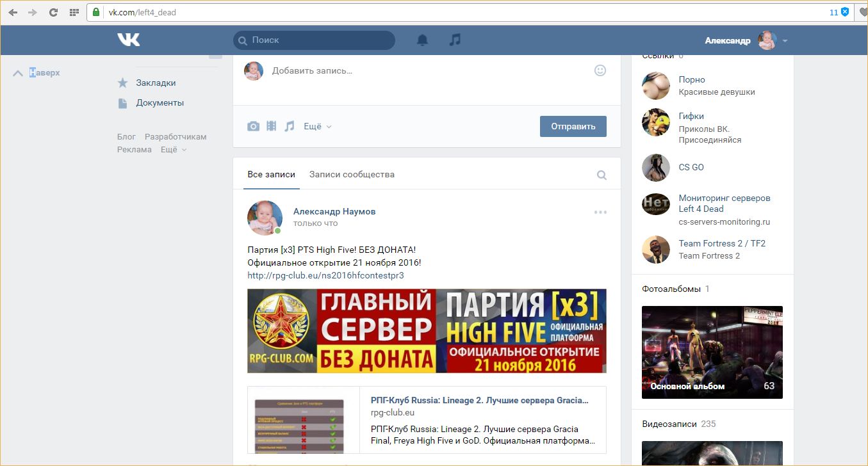Open the Основной альбом photo album thumbnail
The image size is (868, 466).
712,352
